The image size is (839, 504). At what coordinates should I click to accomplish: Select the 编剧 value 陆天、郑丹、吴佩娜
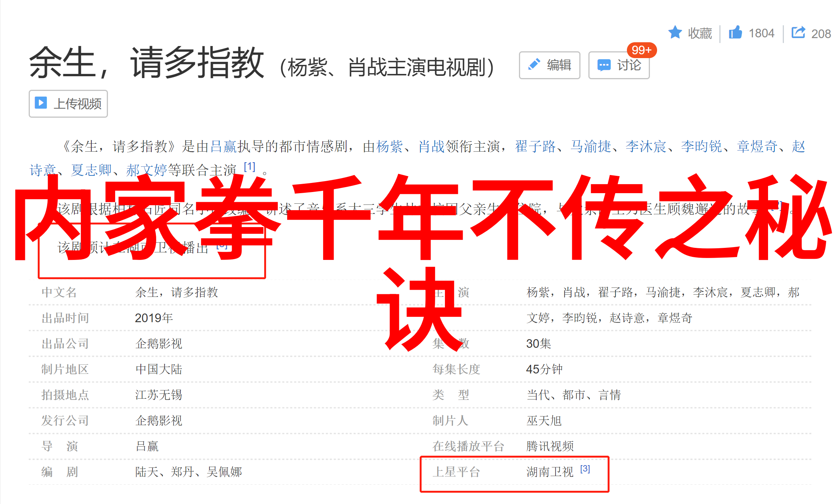point(188,472)
